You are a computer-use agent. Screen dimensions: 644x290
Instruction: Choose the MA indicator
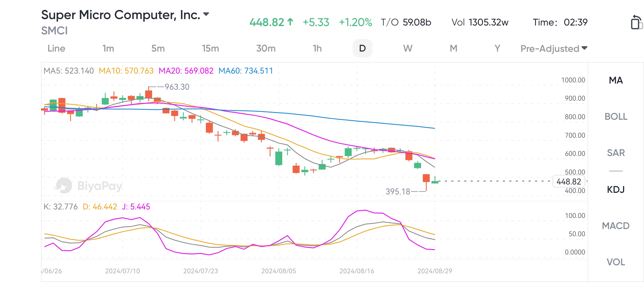616,80
